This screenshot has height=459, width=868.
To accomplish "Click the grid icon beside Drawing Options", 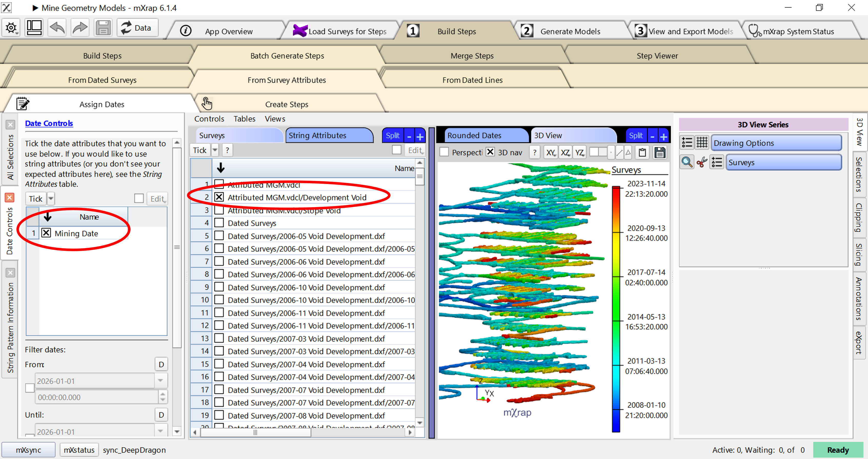I will 702,143.
